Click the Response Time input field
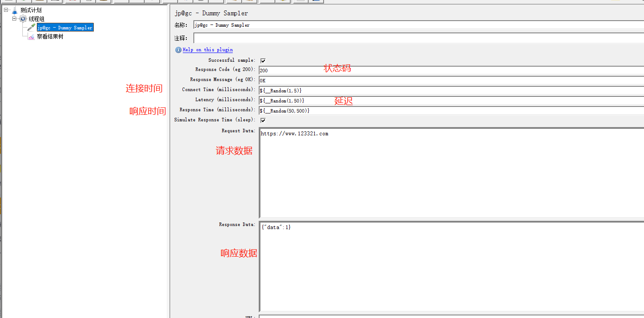Viewport: 644px width, 318px height. (451, 110)
